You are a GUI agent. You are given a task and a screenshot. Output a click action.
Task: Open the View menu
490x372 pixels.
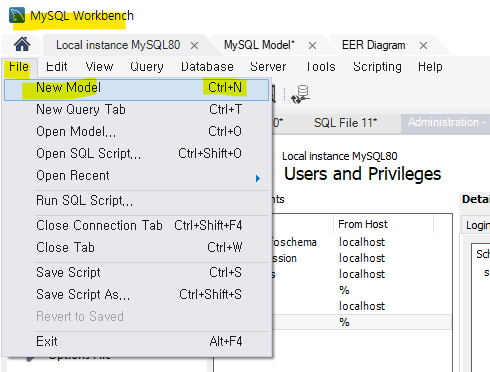point(99,67)
